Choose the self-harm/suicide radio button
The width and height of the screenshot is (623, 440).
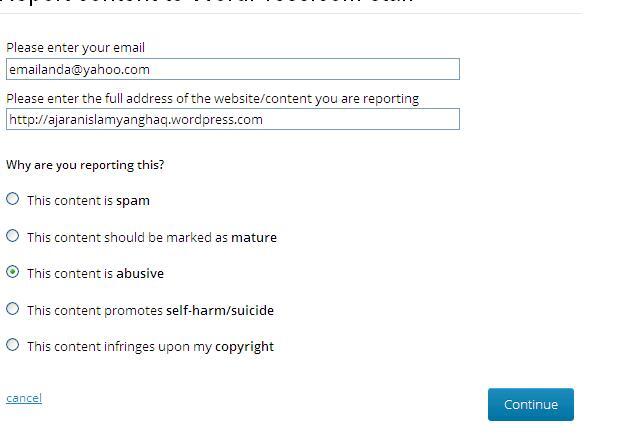tap(13, 309)
